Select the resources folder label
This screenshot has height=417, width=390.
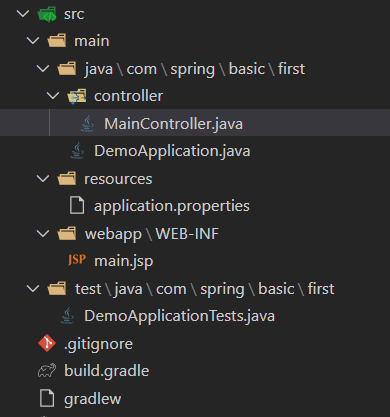pos(118,179)
